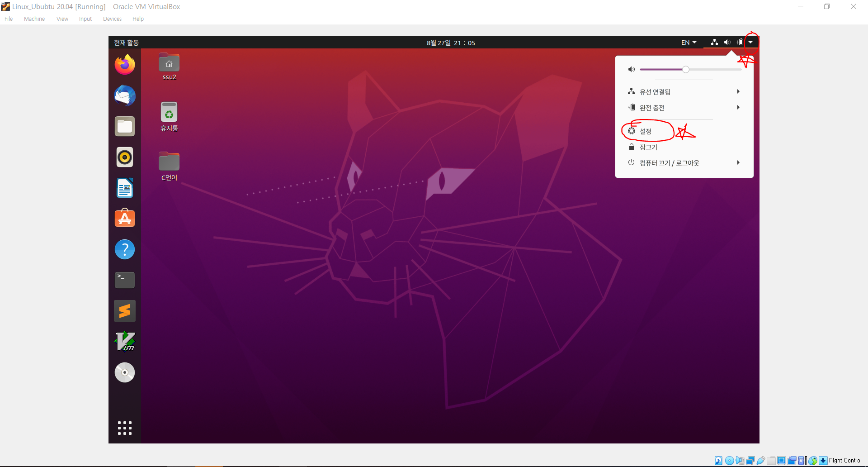868x467 pixels.
Task: Click VirtualBox network adapters status icon
Action: [x=750, y=461]
